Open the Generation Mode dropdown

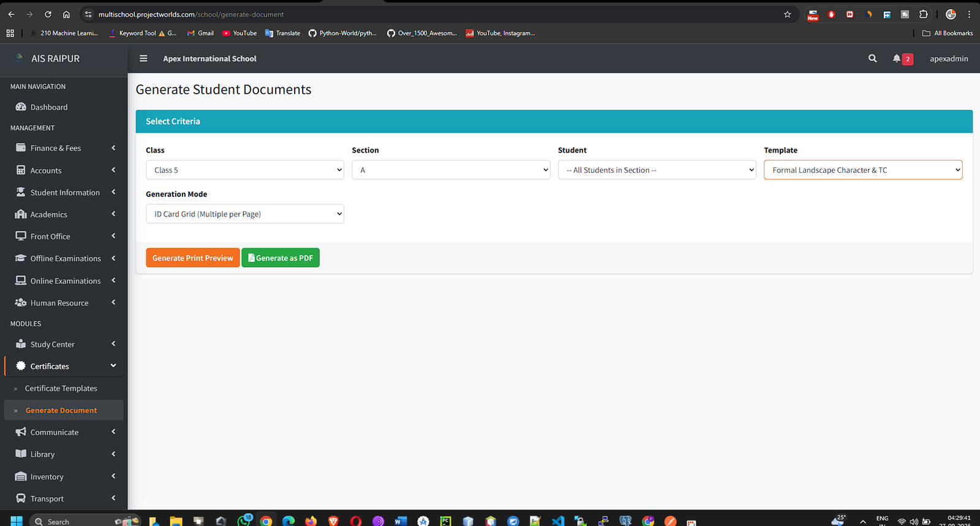pyautogui.click(x=244, y=214)
